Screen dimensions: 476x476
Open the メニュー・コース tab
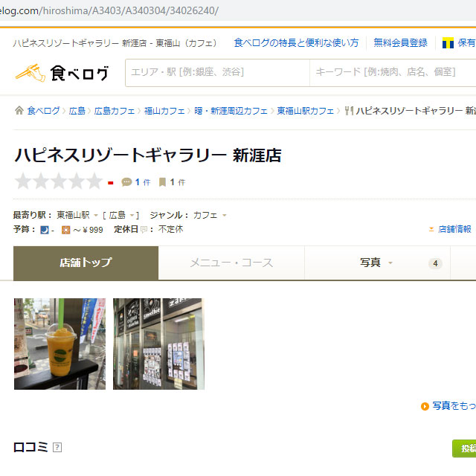tap(231, 263)
